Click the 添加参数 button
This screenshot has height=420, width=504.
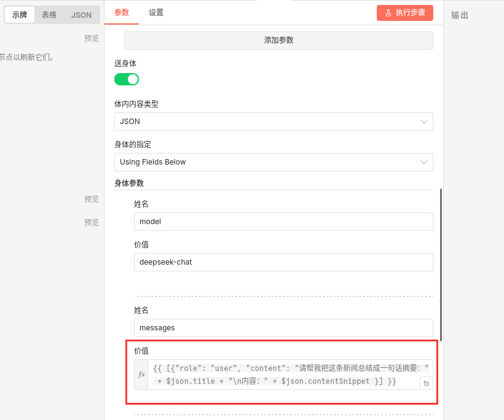tap(278, 41)
